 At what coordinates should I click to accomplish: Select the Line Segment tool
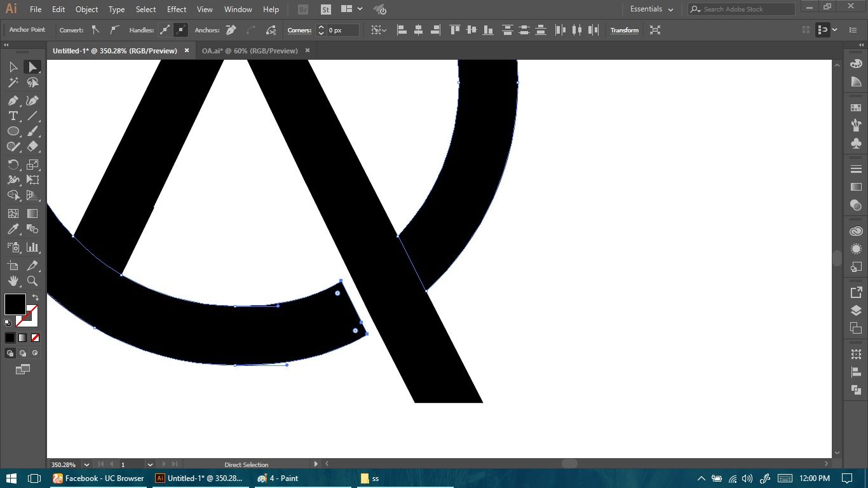(x=32, y=116)
